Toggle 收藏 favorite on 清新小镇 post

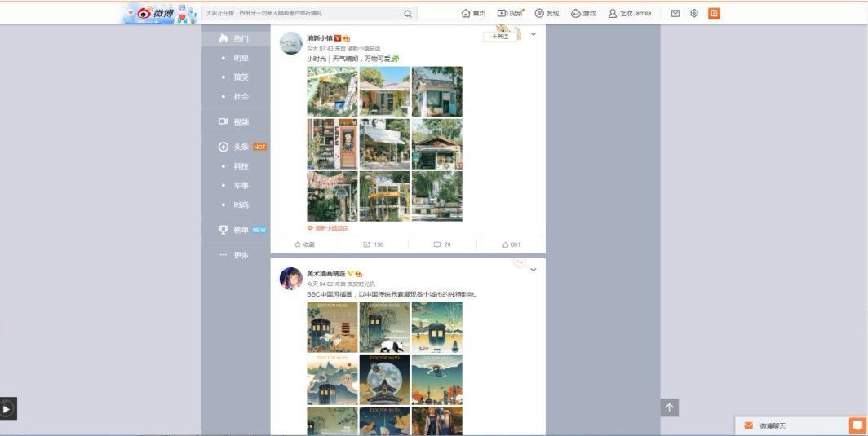coord(304,244)
